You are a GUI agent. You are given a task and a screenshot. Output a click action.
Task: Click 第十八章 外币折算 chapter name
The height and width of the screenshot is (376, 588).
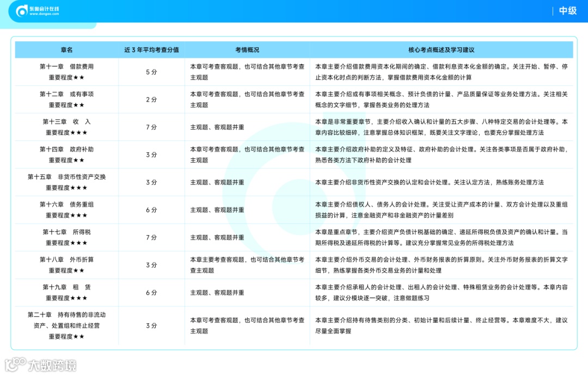point(67,260)
